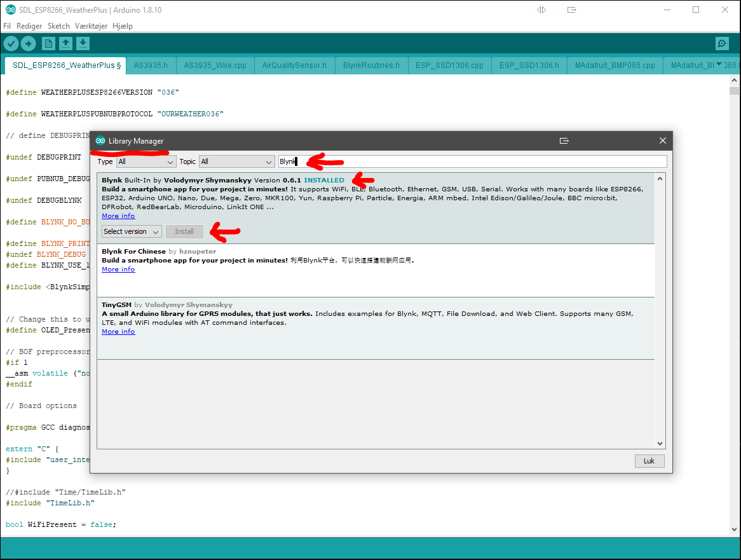741x560 pixels.
Task: Switch to the ESP_SSD1306.h tab
Action: (x=529, y=65)
